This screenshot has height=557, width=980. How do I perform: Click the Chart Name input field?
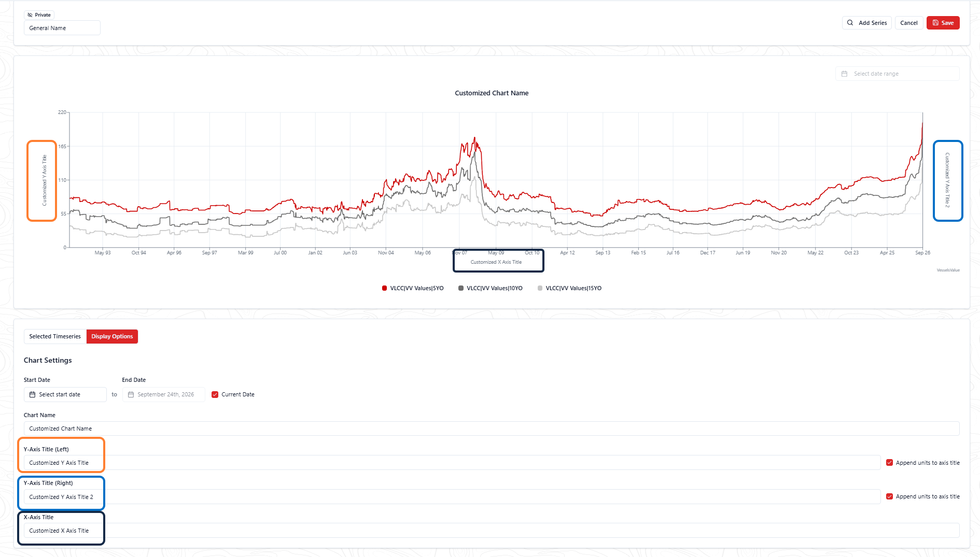(x=492, y=429)
